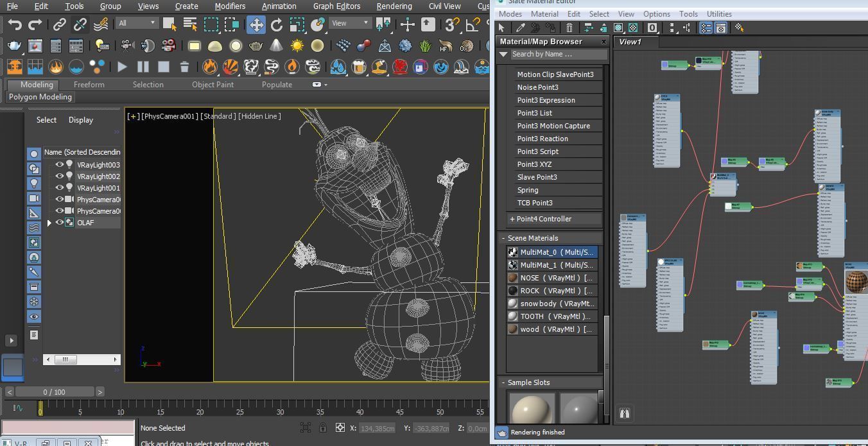Open View reference coordinate dropdown
This screenshot has width=868, height=446.
350,23
